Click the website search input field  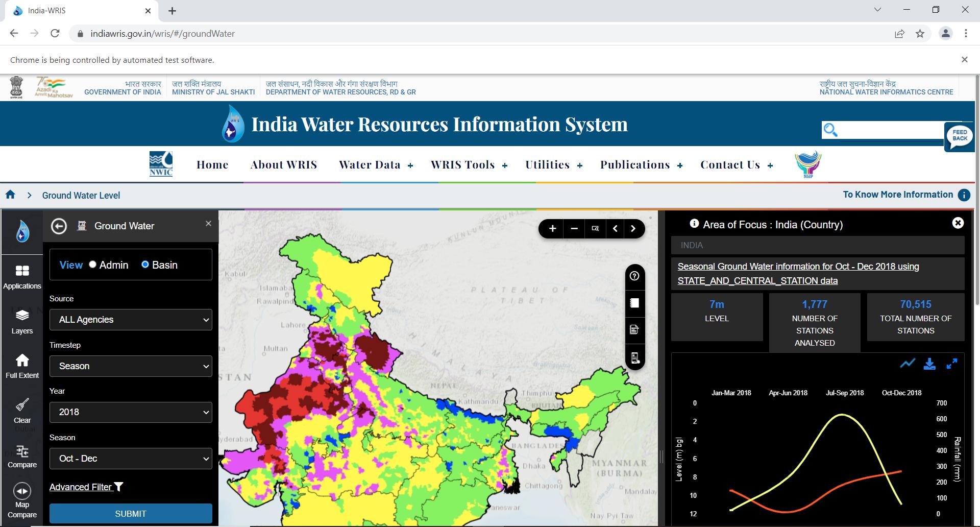pos(891,130)
